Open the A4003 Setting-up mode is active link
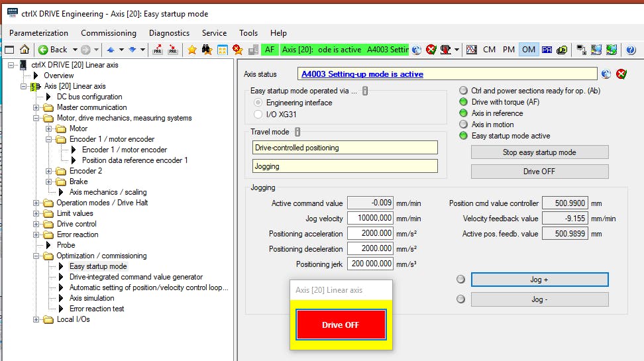The image size is (644, 361). (362, 74)
